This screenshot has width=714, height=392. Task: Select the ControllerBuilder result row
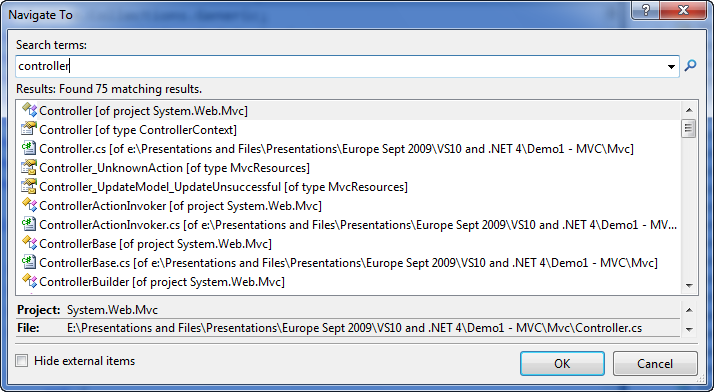pyautogui.click(x=350, y=282)
